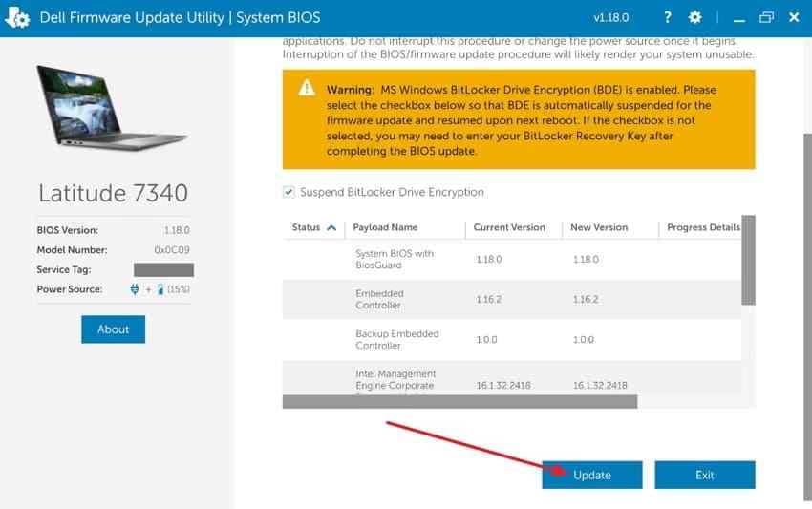
Task: Click the 1.16.2 new version cell
Action: 586,299
